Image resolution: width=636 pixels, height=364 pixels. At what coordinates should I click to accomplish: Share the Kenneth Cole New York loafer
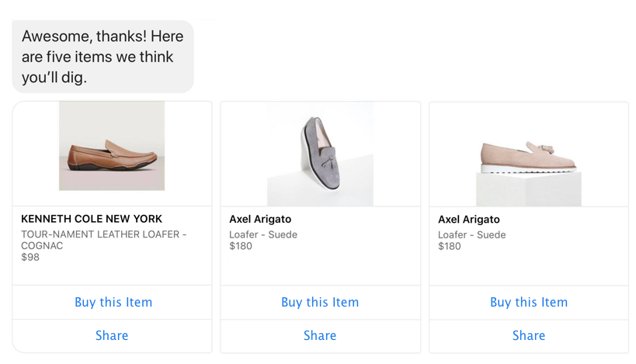click(x=112, y=335)
